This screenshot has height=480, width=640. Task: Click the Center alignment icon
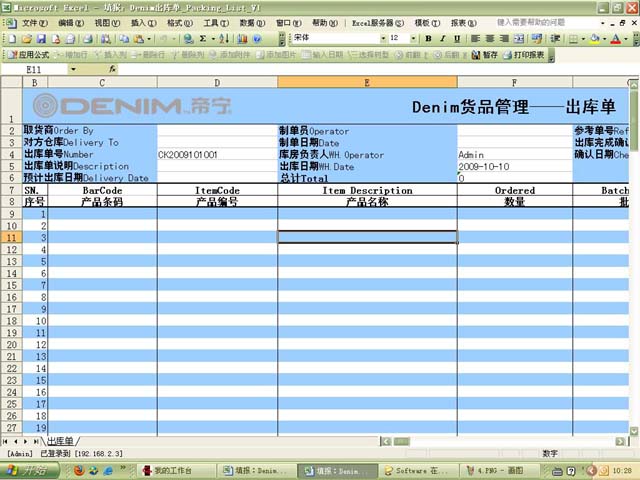click(x=488, y=38)
